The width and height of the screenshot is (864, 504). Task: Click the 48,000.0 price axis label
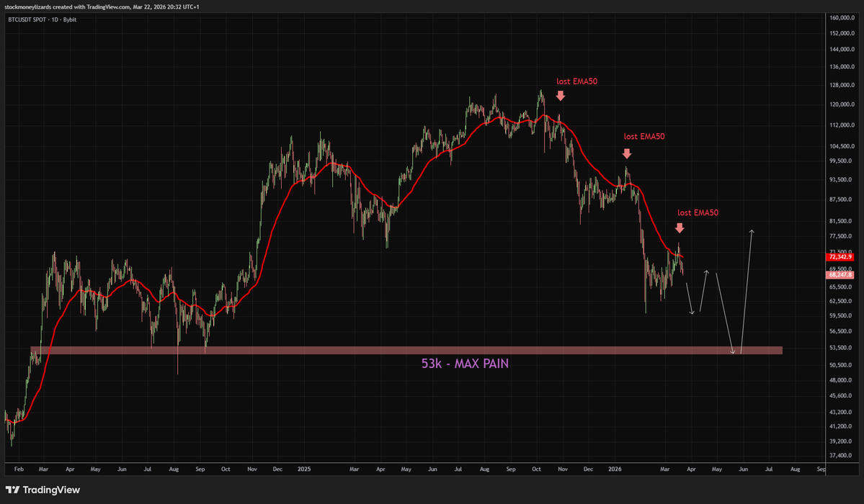tap(842, 381)
